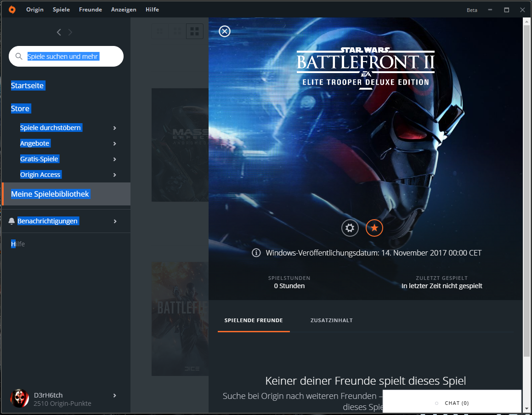The image size is (532, 415).
Task: Click 'Keiner deiner Freunde spielt dieses Spiel' heading
Action: [365, 381]
